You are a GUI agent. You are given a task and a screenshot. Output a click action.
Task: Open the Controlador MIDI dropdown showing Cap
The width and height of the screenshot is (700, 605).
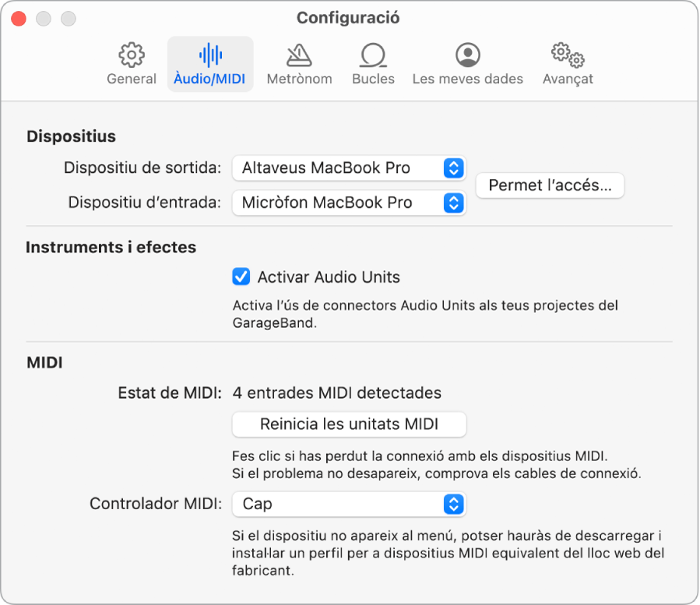348,504
